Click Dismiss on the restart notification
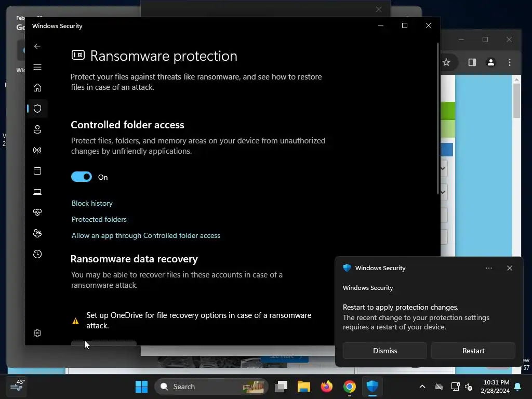This screenshot has width=532, height=399. pos(385,351)
